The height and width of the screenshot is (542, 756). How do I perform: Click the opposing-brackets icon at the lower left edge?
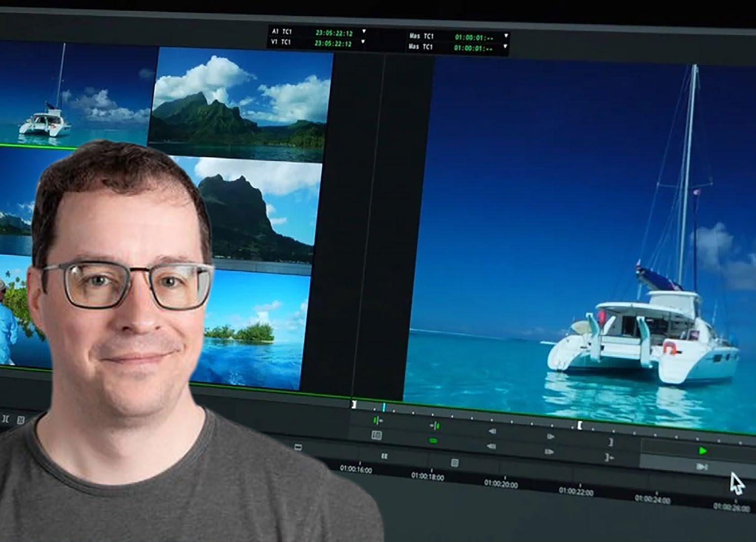pos(5,419)
